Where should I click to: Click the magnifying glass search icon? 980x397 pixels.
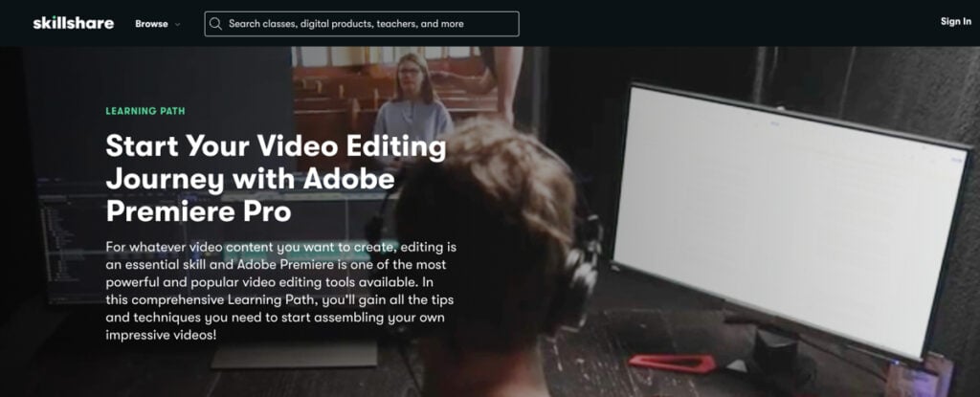point(215,24)
